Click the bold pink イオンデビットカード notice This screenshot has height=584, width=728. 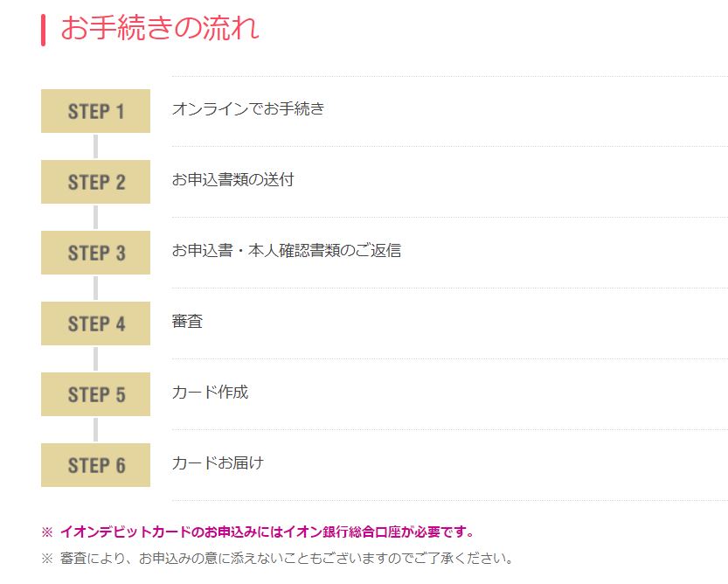(267, 532)
